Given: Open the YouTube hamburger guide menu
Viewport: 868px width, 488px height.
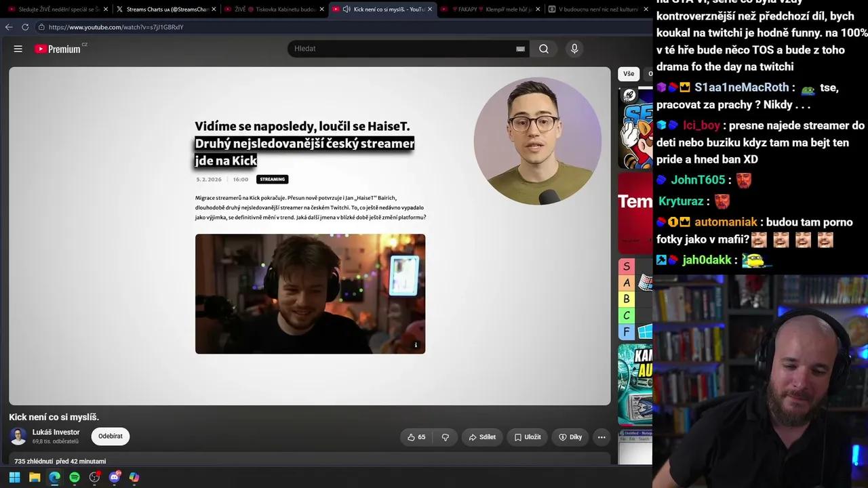Looking at the screenshot, I should tap(18, 49).
